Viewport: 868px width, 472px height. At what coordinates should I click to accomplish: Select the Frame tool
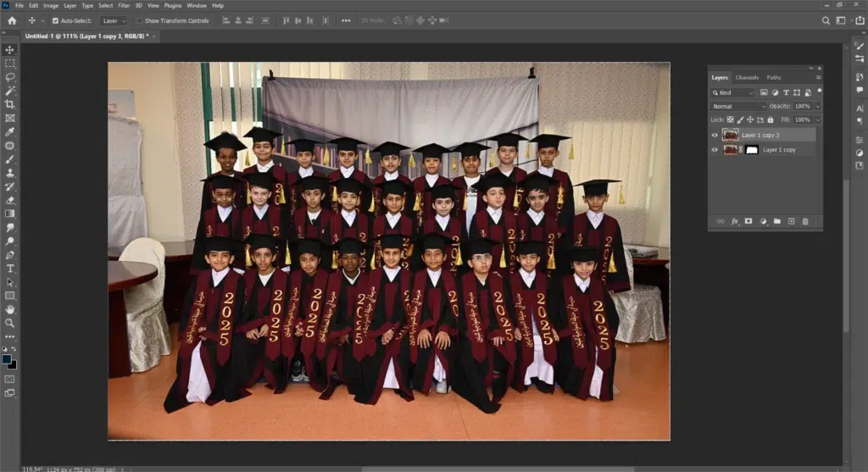click(10, 118)
